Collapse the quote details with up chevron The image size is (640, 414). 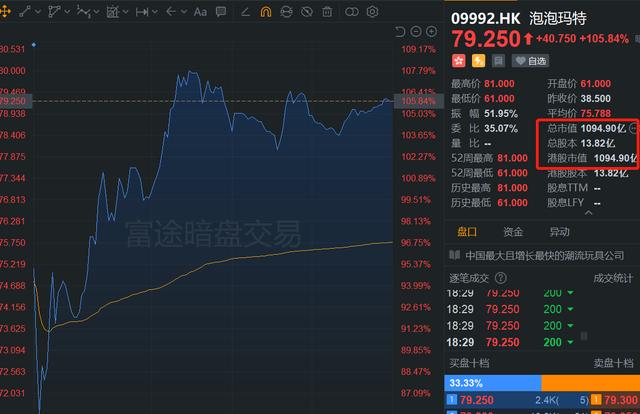(x=588, y=213)
